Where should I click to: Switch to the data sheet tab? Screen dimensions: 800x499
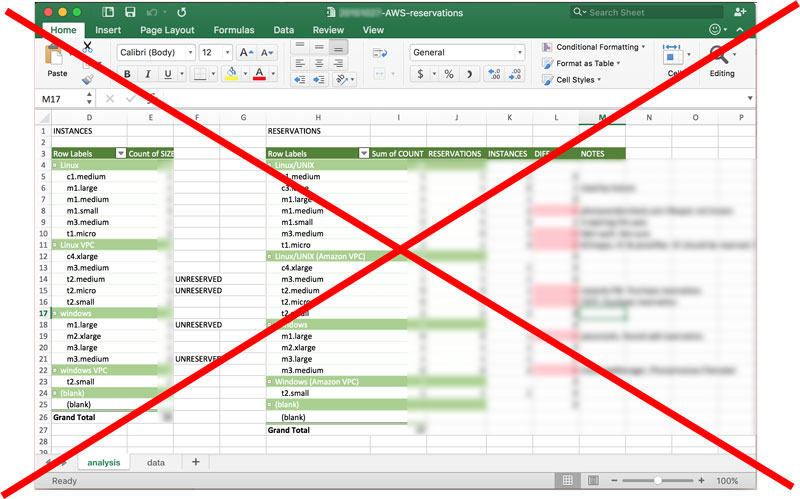point(156,462)
